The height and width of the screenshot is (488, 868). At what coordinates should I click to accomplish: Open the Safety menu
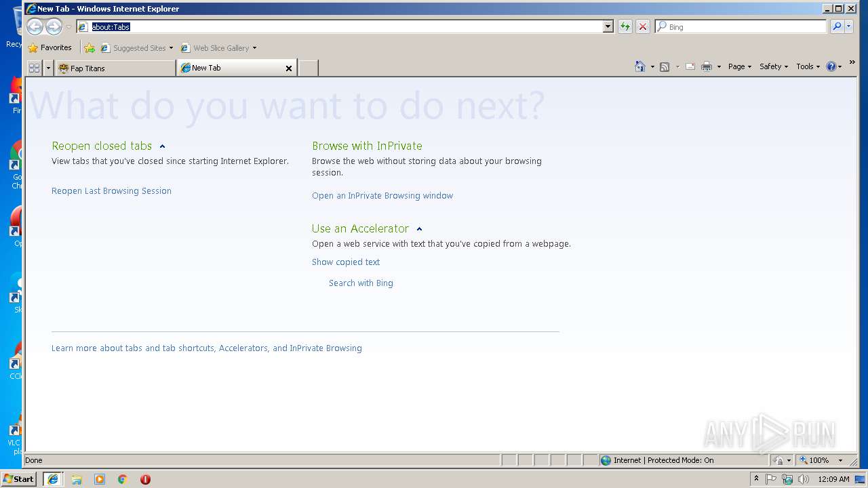pyautogui.click(x=774, y=66)
